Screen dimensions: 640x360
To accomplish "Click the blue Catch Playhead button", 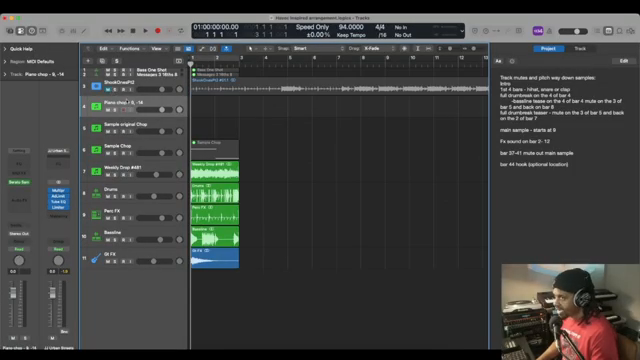I will click(226, 49).
